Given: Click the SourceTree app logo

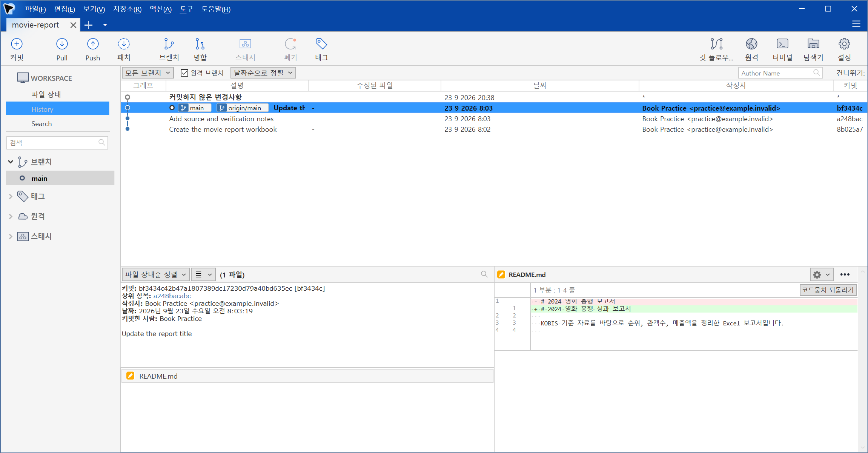Looking at the screenshot, I should (9, 8).
